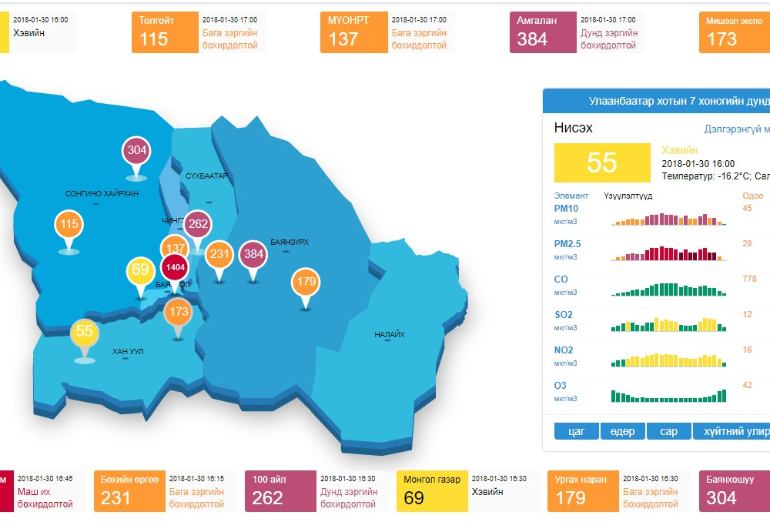
Task: Click the SO2 element label
Action: [x=564, y=314]
